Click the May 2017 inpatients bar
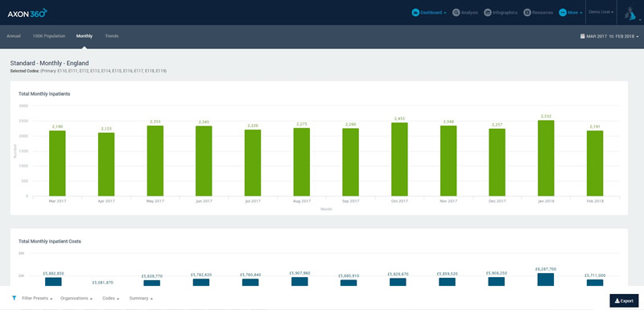 tap(155, 161)
